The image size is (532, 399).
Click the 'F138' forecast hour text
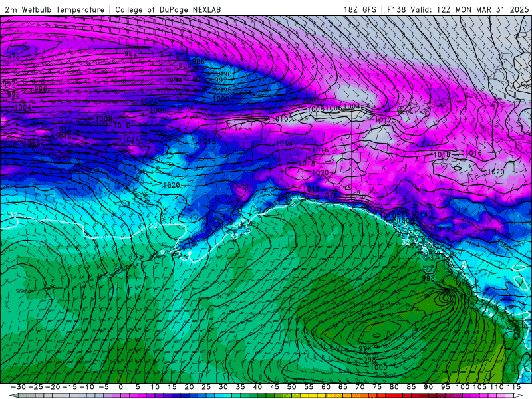click(x=396, y=10)
